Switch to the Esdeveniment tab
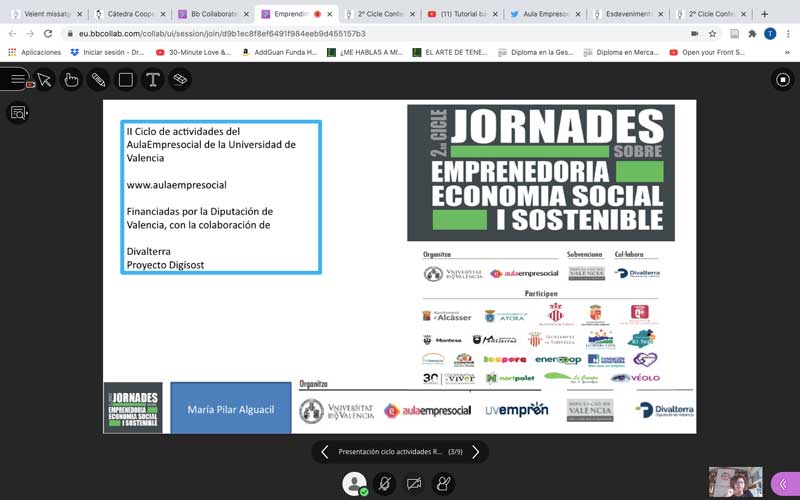The image size is (800, 500). coord(628,14)
